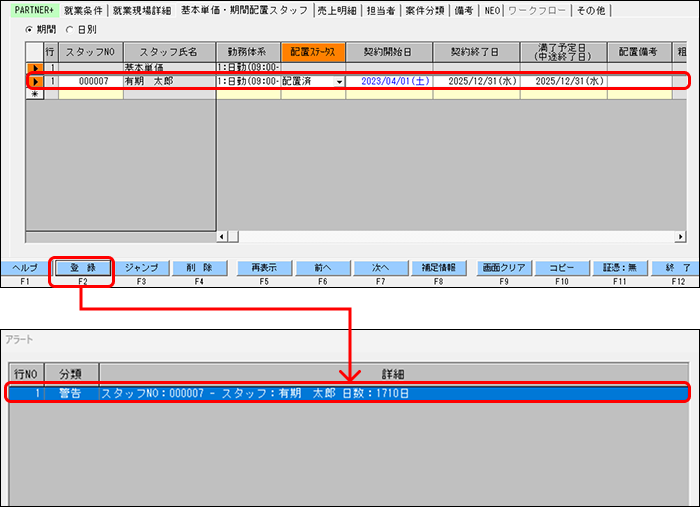Click the ジャンプ F3 button
This screenshot has height=507, width=700.
(141, 268)
